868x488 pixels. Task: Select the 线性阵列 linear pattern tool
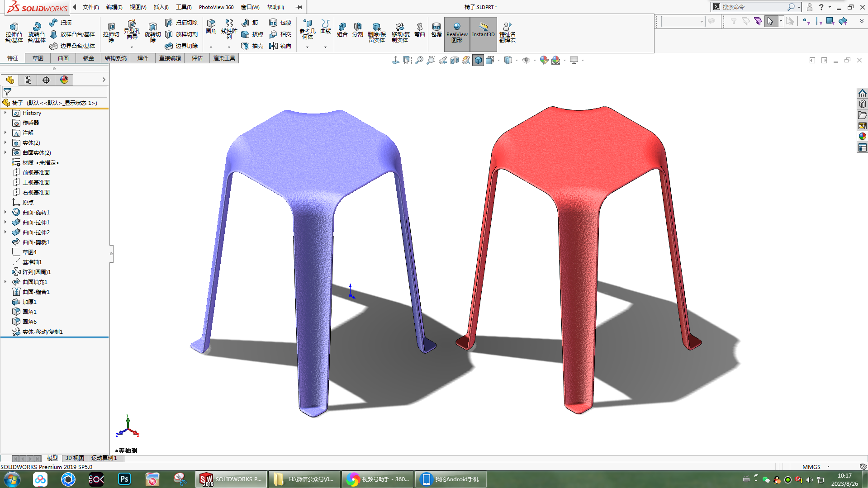(x=229, y=30)
